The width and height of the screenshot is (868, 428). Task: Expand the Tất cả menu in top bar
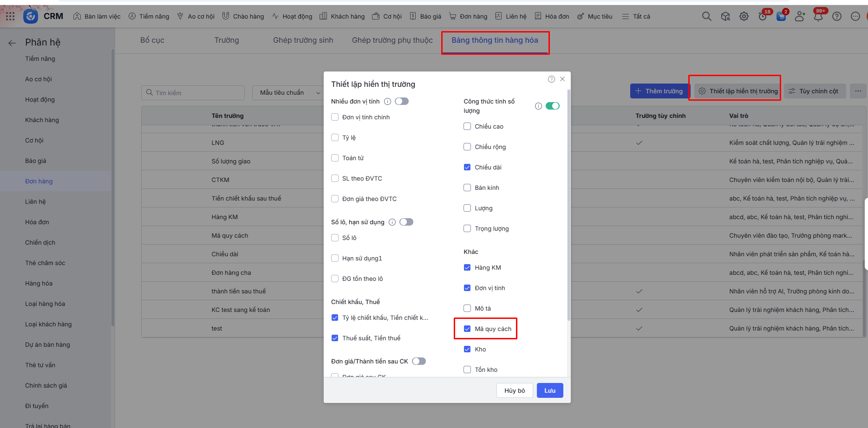coord(636,16)
